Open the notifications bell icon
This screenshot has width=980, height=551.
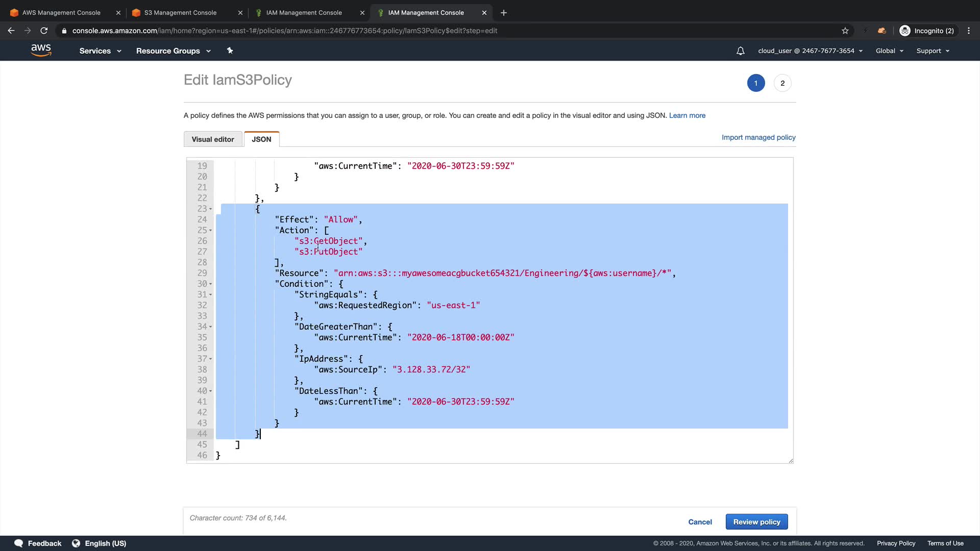tap(740, 51)
